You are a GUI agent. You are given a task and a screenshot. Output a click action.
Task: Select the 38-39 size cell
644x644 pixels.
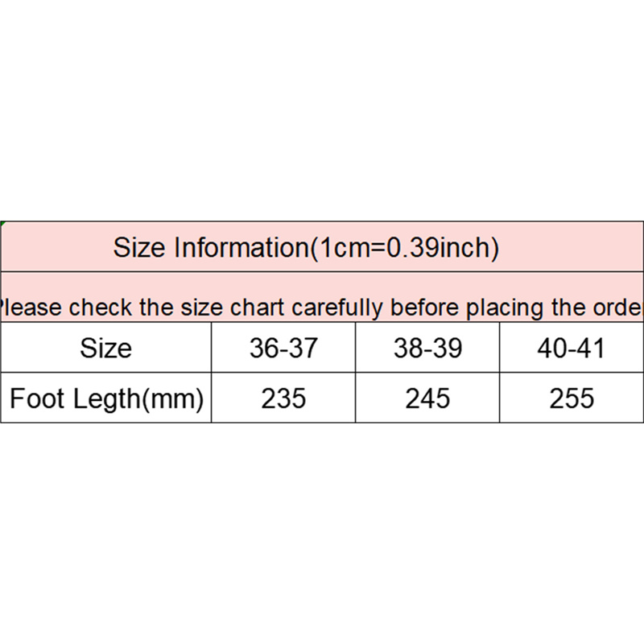tap(427, 349)
